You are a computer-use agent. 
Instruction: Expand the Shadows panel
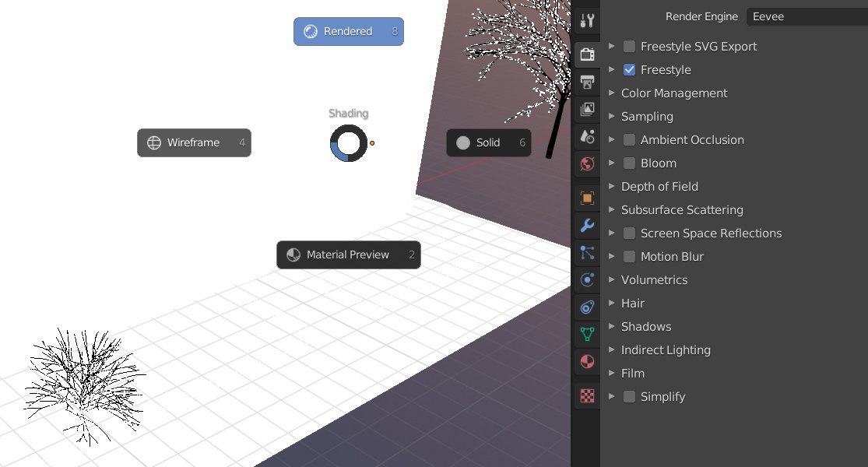[x=612, y=326]
